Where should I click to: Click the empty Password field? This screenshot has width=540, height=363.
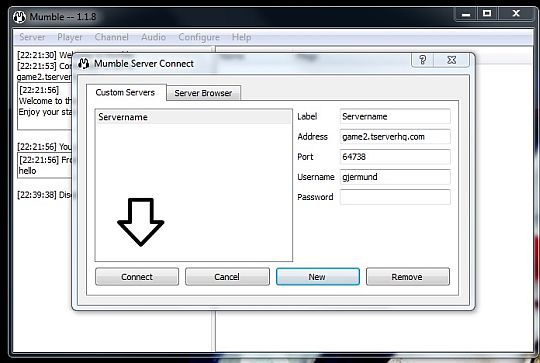point(395,197)
